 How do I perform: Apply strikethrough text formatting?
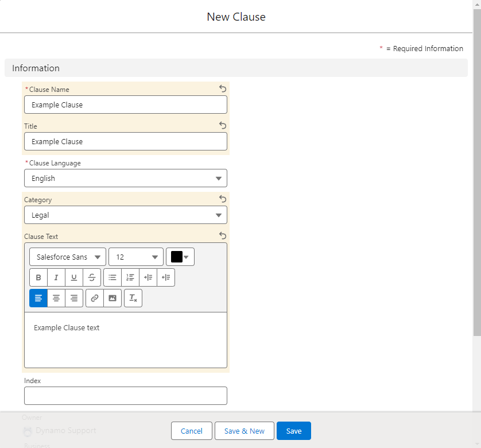(x=92, y=277)
